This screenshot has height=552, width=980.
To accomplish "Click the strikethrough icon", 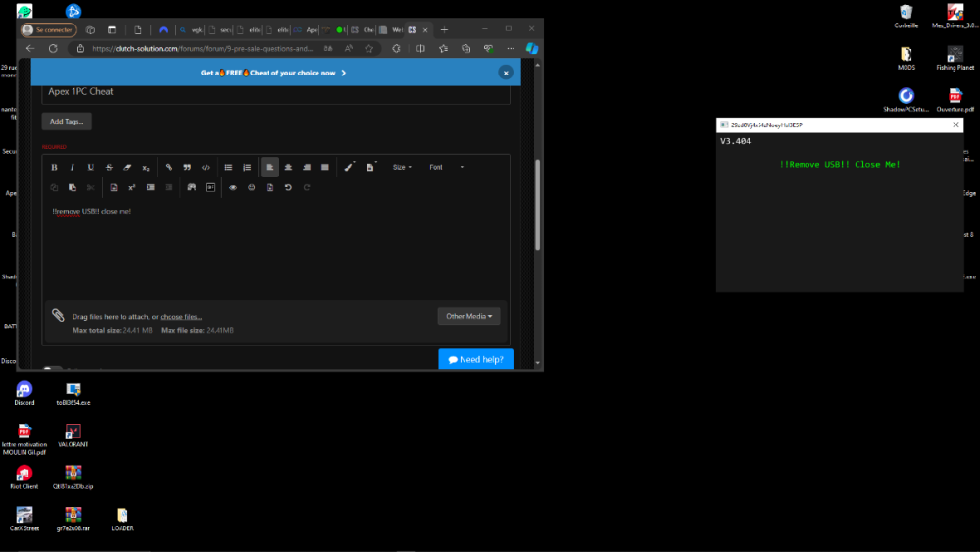I will pyautogui.click(x=109, y=168).
